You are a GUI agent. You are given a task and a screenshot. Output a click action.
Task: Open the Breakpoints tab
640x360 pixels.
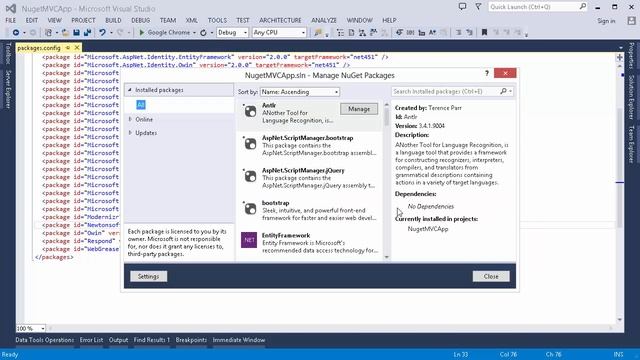pyautogui.click(x=191, y=340)
